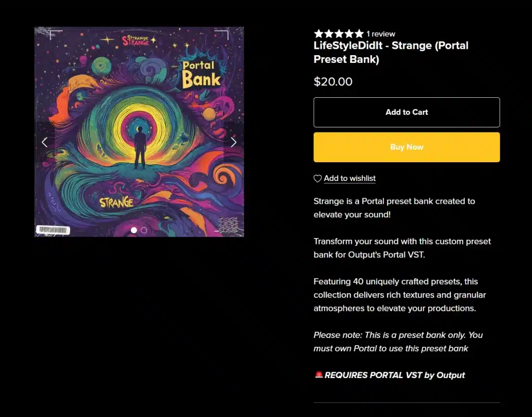Viewport: 532px width, 417px height.
Task: Click the yellow Buy Now button
Action: pos(406,147)
